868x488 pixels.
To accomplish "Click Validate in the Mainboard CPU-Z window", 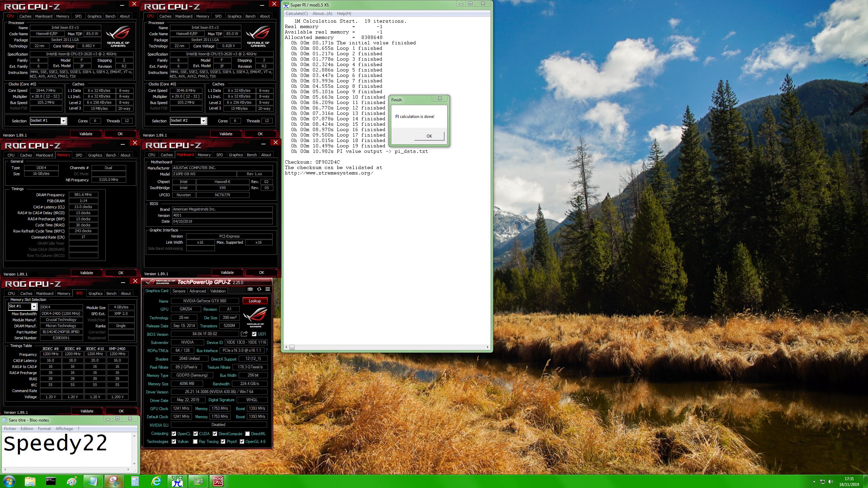I will [x=227, y=272].
